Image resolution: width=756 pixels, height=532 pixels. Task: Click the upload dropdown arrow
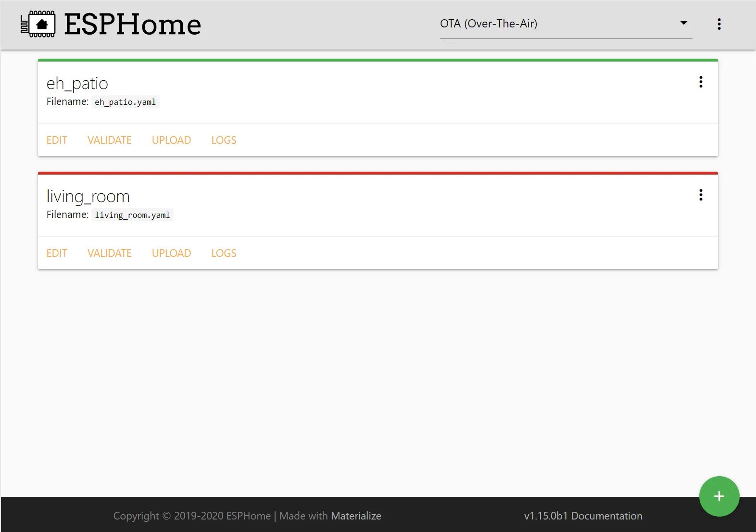pos(683,23)
